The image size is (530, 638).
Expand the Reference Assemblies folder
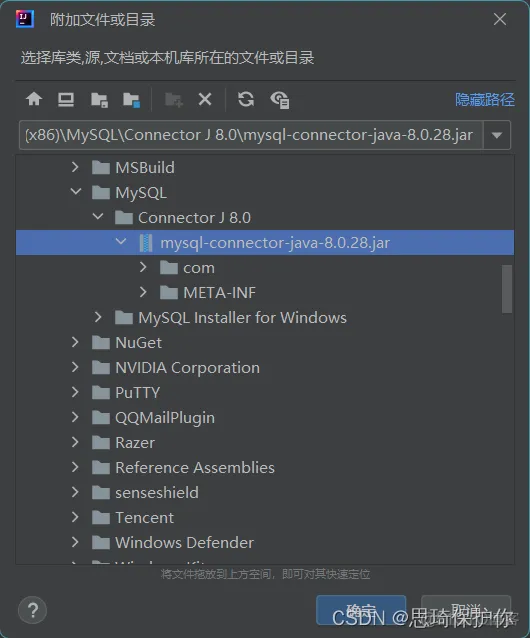pos(75,467)
